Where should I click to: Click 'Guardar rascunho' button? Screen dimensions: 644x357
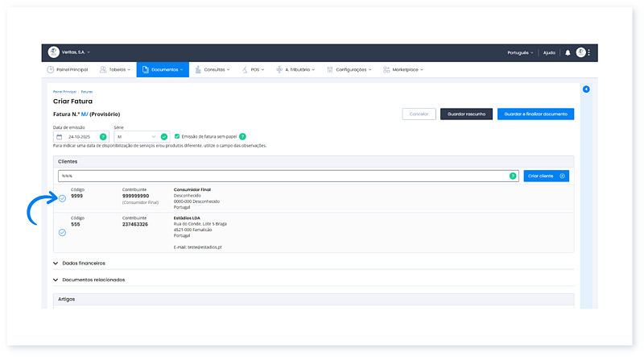[466, 114]
